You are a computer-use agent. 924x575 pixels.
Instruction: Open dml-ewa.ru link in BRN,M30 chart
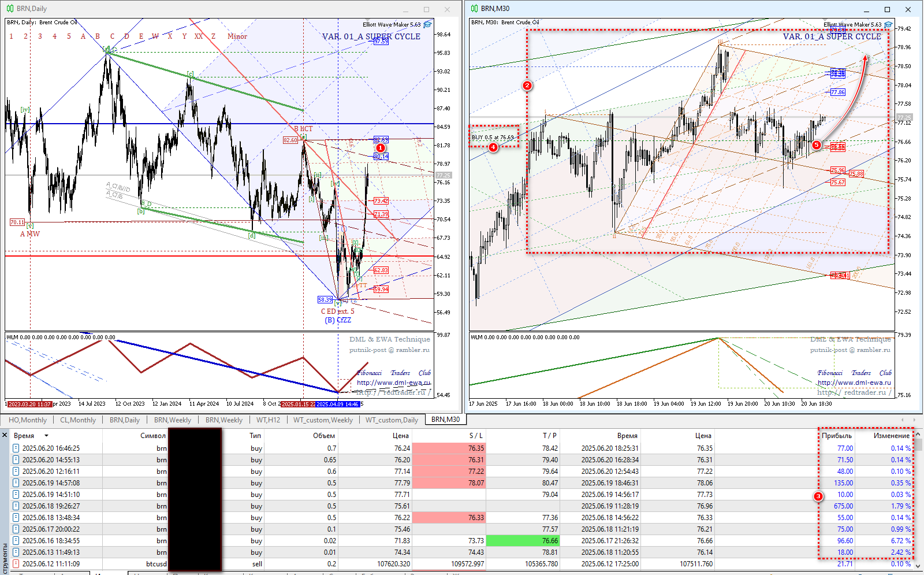pyautogui.click(x=854, y=383)
